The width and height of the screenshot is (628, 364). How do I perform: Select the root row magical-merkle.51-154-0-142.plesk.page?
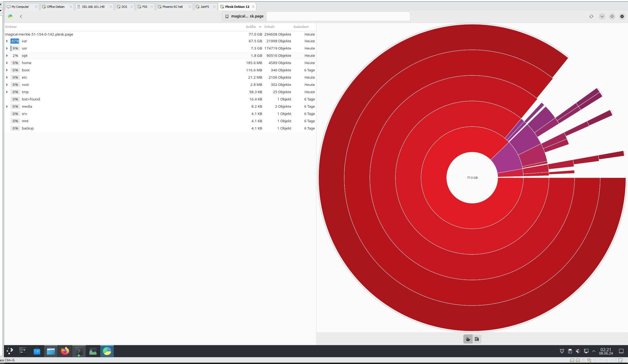point(160,34)
